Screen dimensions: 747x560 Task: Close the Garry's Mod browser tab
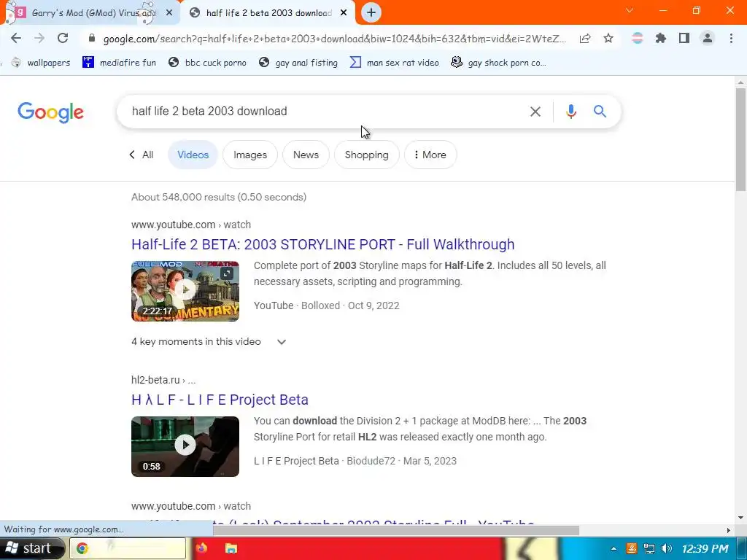[x=169, y=13]
